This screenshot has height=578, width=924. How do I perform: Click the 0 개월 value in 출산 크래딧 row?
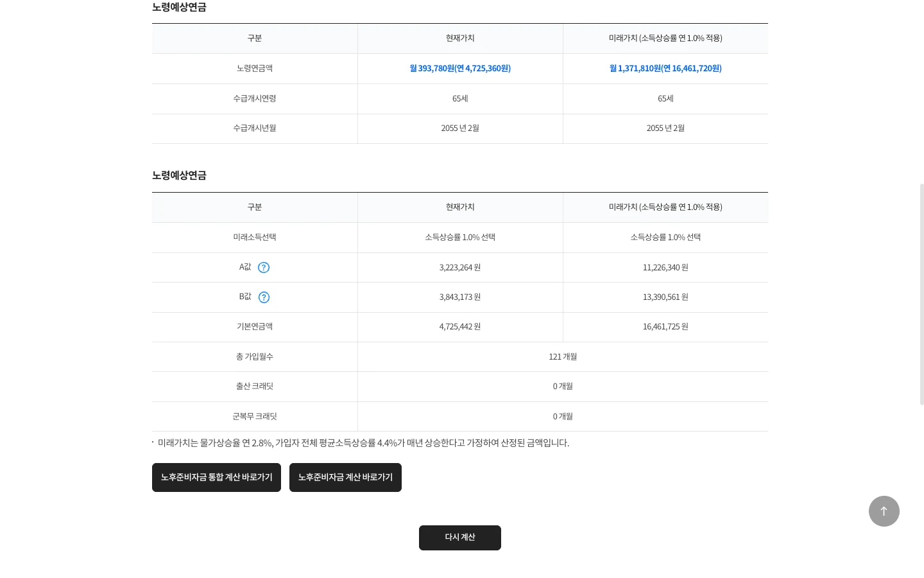[x=563, y=387]
